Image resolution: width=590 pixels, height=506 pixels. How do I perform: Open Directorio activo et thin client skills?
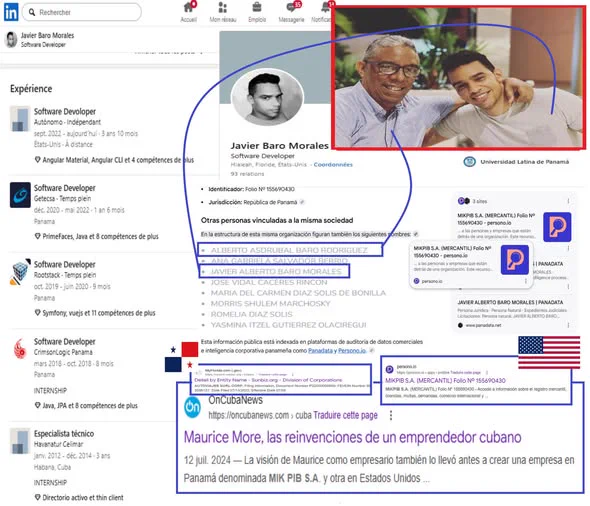pyautogui.click(x=79, y=498)
